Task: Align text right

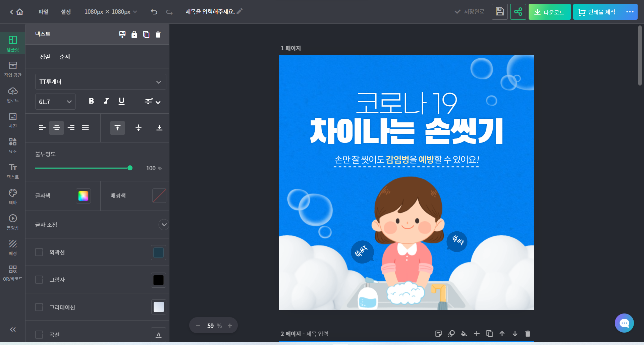Action: (71, 128)
